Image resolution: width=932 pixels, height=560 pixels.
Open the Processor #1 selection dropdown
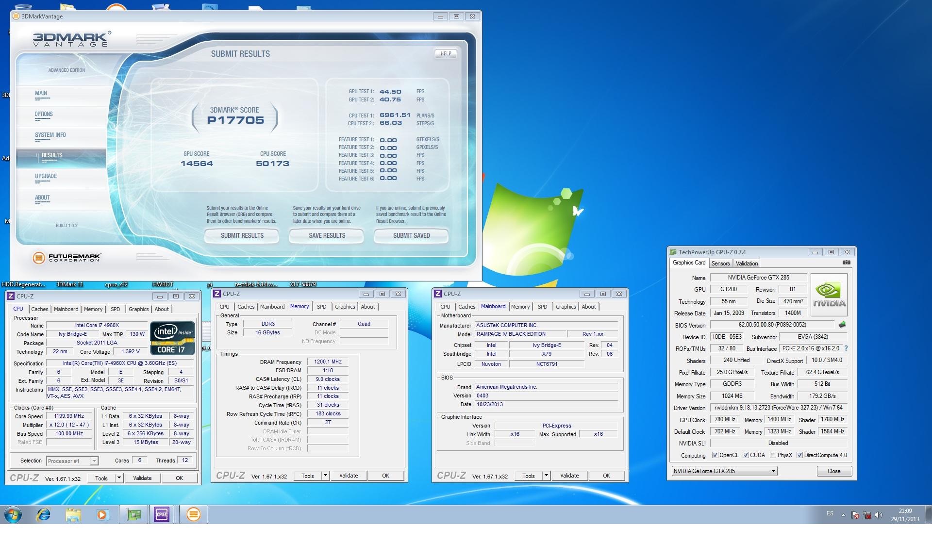click(72, 461)
